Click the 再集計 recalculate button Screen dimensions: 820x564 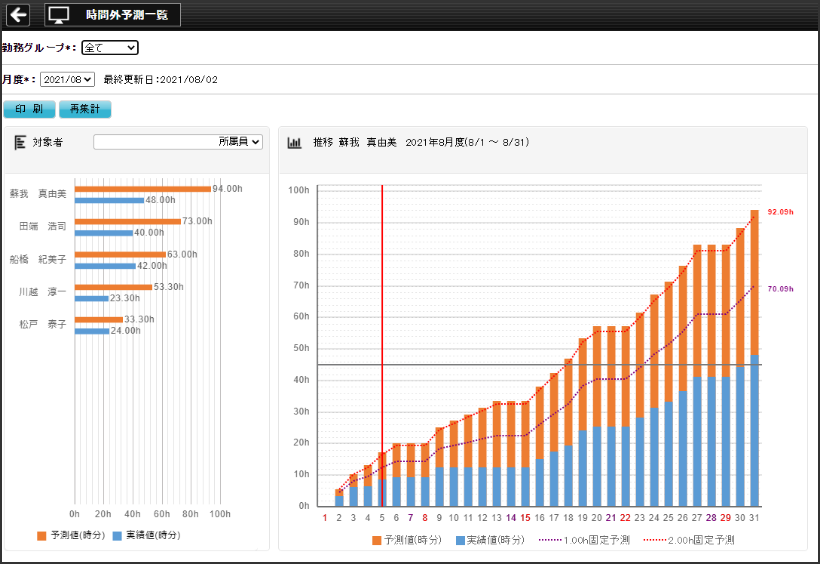pos(85,109)
